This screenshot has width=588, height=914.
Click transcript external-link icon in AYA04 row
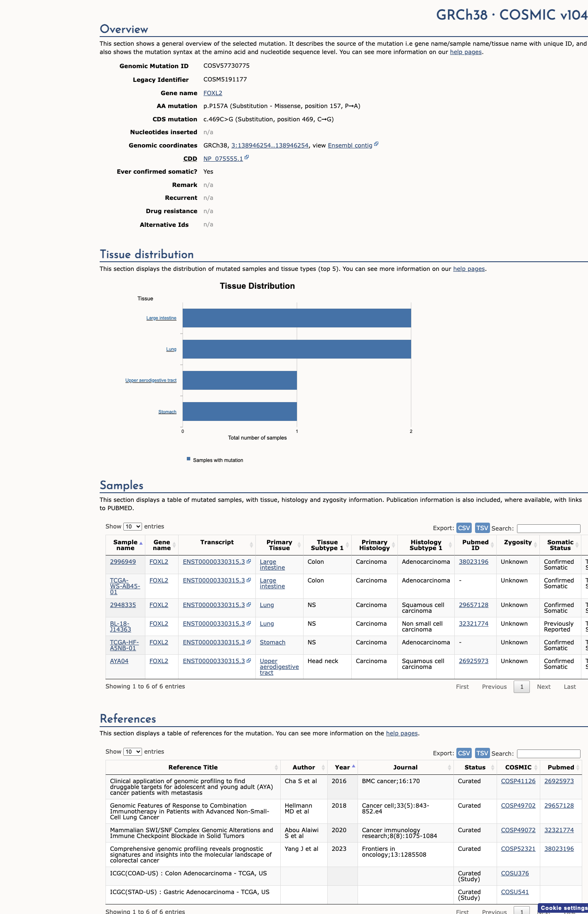click(249, 661)
